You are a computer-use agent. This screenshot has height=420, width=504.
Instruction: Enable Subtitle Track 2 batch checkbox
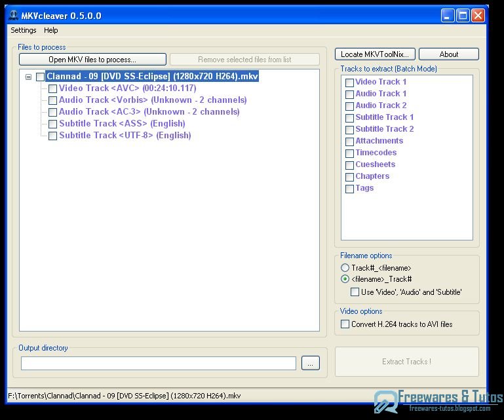[x=349, y=130]
